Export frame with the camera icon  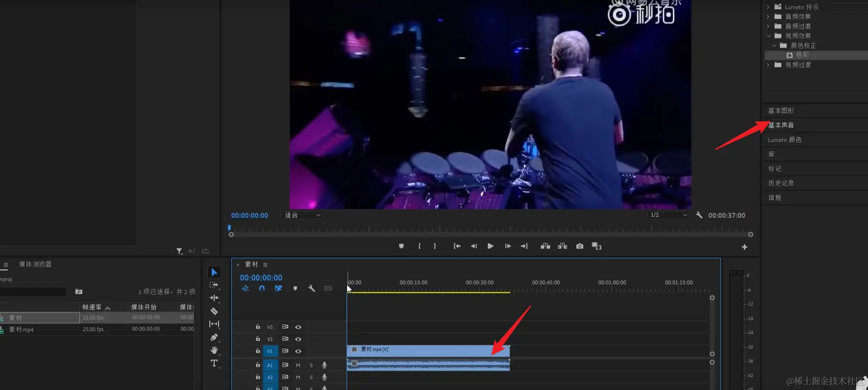pos(579,246)
